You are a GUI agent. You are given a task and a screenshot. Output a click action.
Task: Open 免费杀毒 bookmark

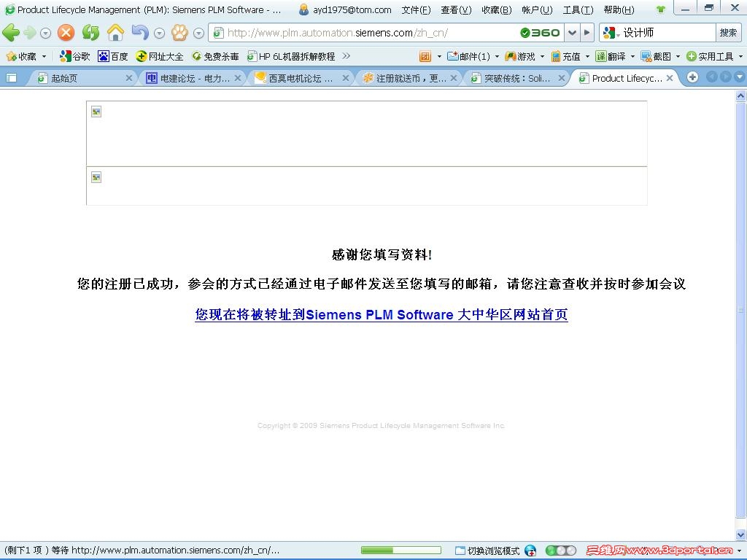tap(215, 56)
